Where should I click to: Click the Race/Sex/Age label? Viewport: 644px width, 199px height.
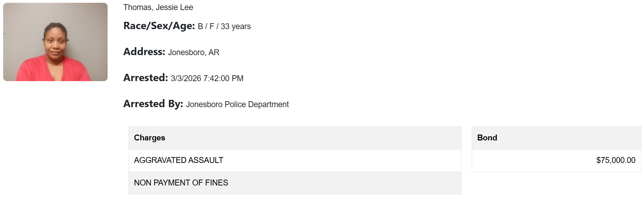[x=159, y=26]
